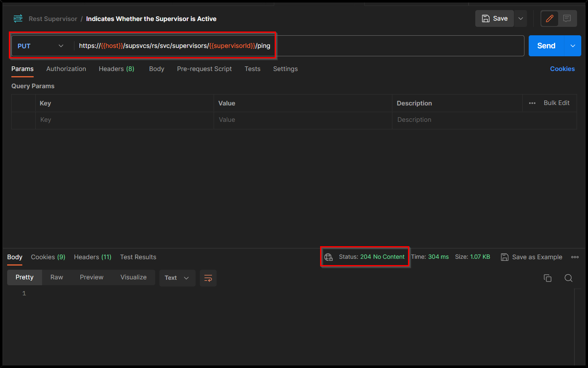Search within the response body
Image resolution: width=588 pixels, height=368 pixels.
[x=568, y=278]
